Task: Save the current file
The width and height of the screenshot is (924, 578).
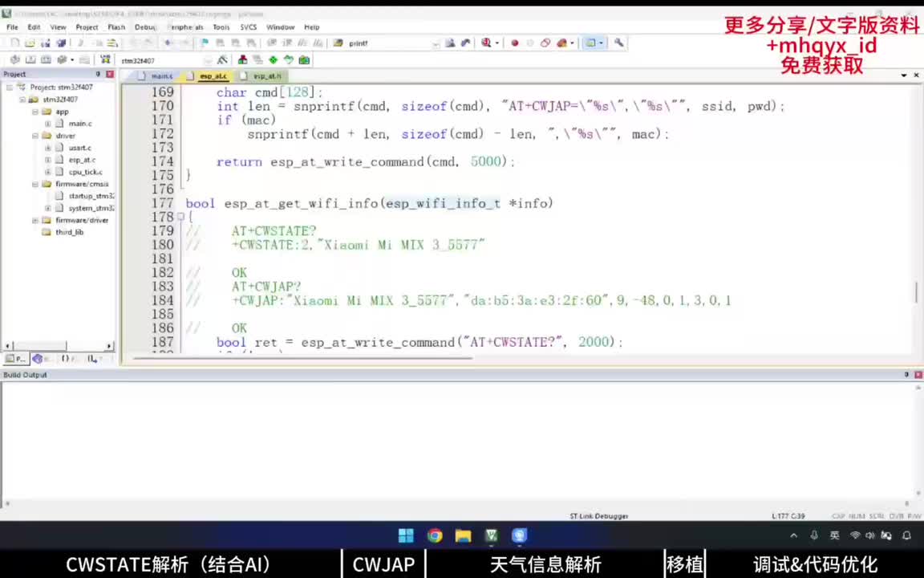Action: click(46, 43)
